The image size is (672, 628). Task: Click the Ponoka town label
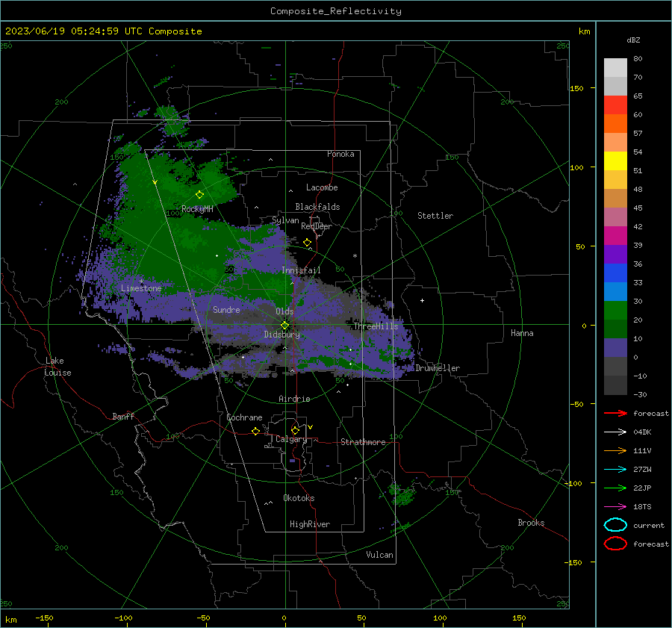coord(340,154)
